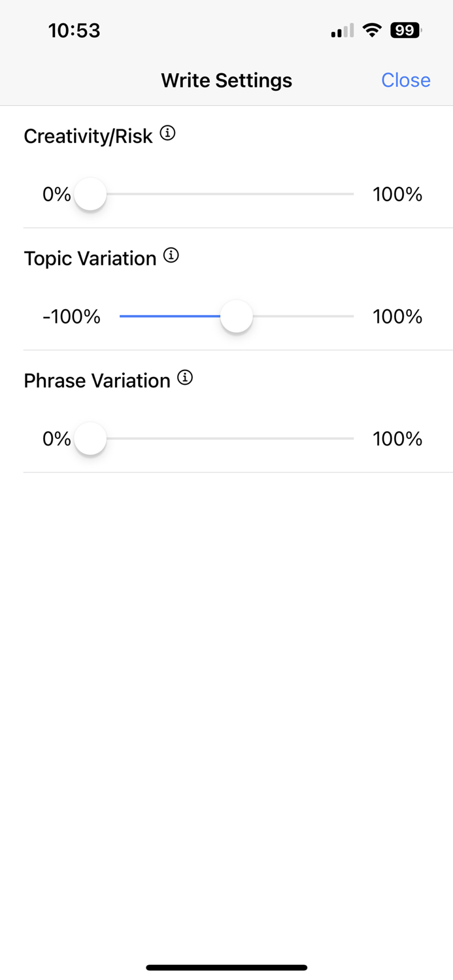Click the Creativity/Risk slider thumb
The width and height of the screenshot is (453, 980).
(90, 194)
